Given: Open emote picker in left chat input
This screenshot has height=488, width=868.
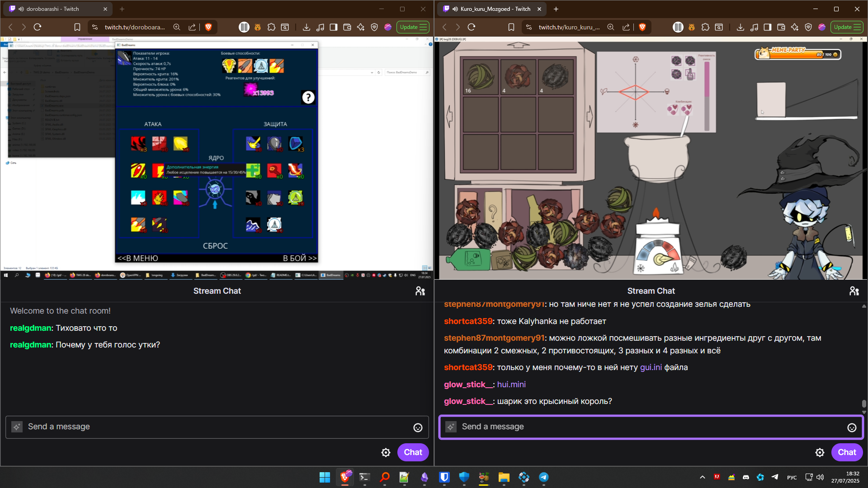Looking at the screenshot, I should click(x=418, y=427).
